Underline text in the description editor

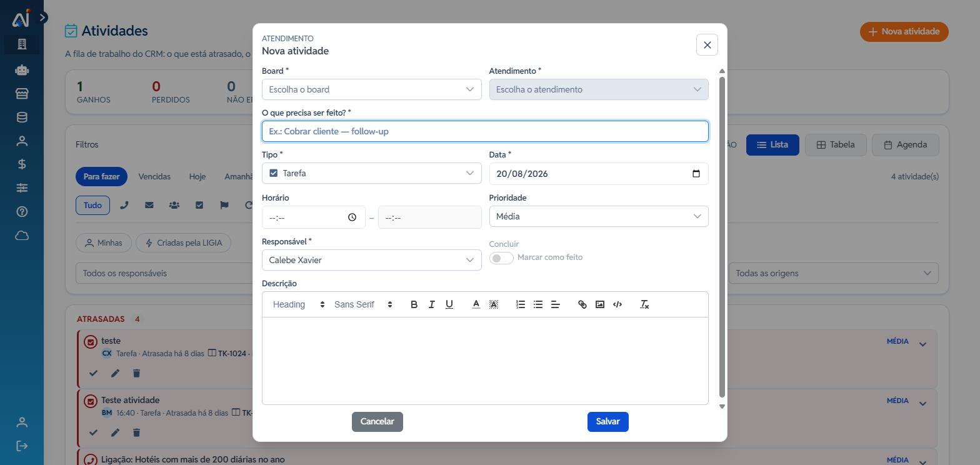(449, 304)
